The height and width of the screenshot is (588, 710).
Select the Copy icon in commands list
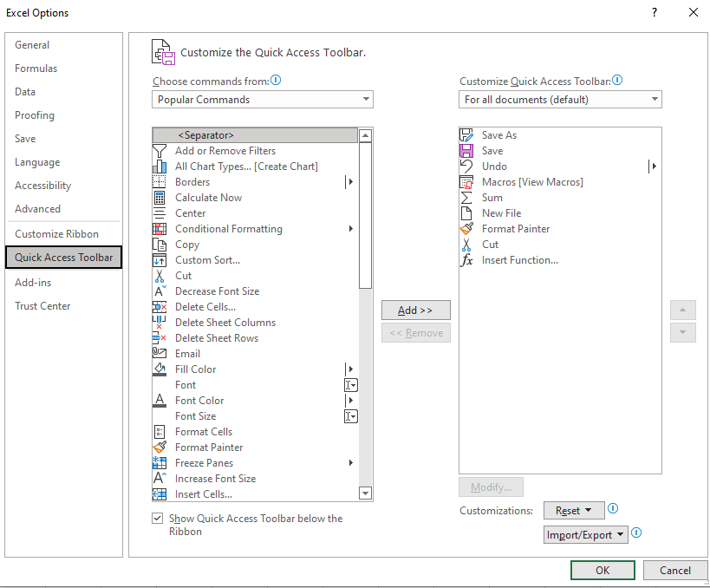coord(160,245)
